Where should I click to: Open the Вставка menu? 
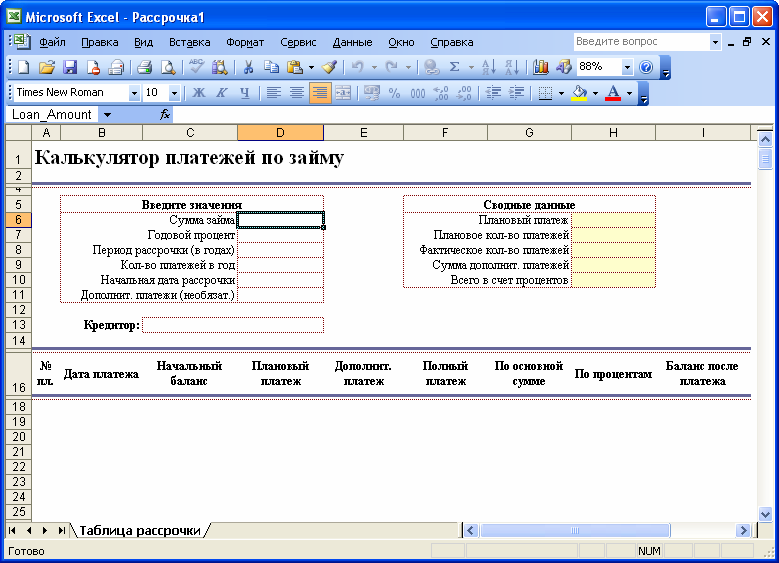(190, 42)
